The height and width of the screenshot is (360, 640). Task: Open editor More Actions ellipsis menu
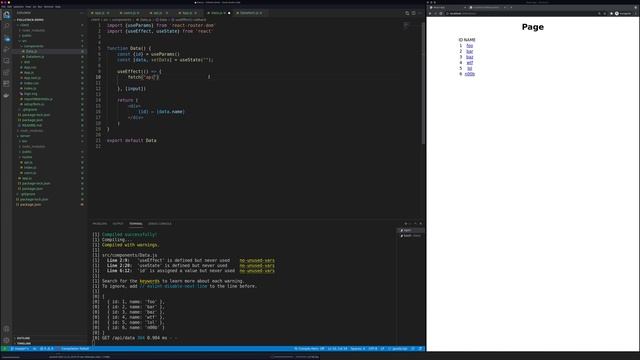coord(420,13)
